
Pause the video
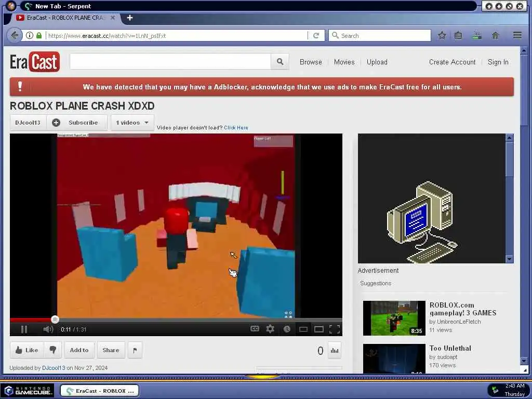point(24,329)
